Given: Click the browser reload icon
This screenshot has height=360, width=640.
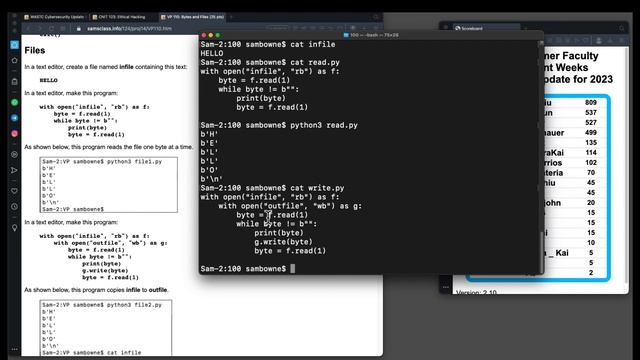Looking at the screenshot, I should [51, 29].
